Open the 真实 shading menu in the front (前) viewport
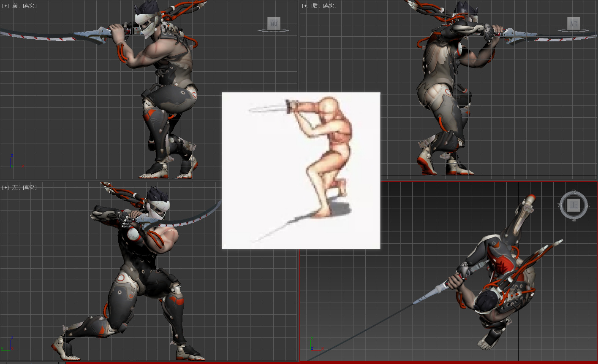 (x=30, y=6)
